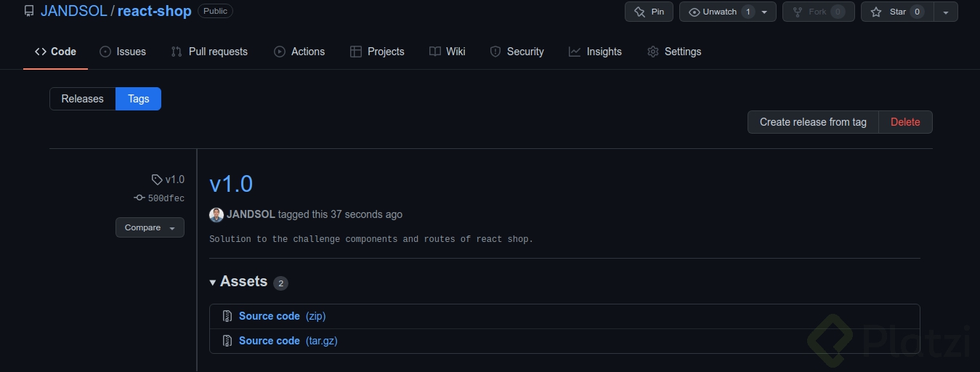Open the Projects tab

[x=377, y=52]
